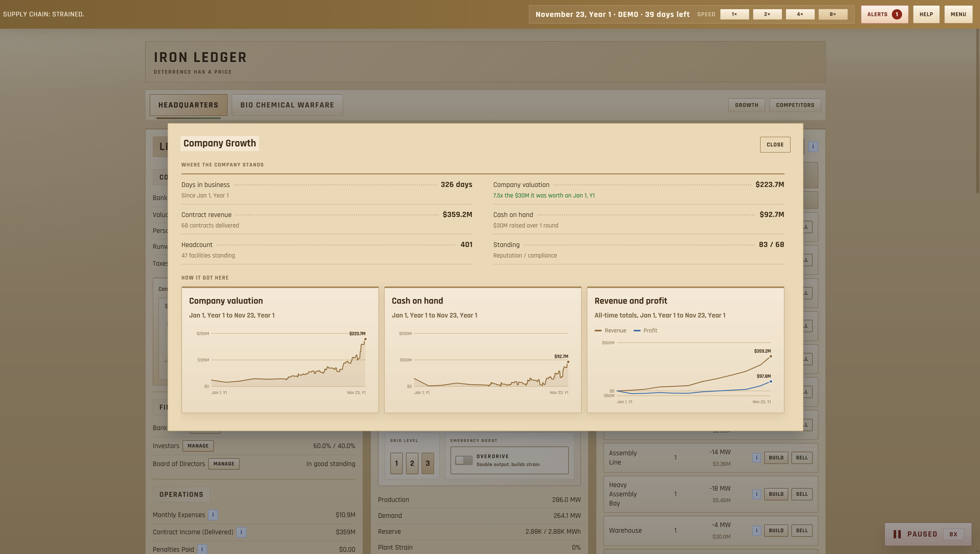Open the Competitors view
The width and height of the screenshot is (980, 554).
tap(795, 105)
